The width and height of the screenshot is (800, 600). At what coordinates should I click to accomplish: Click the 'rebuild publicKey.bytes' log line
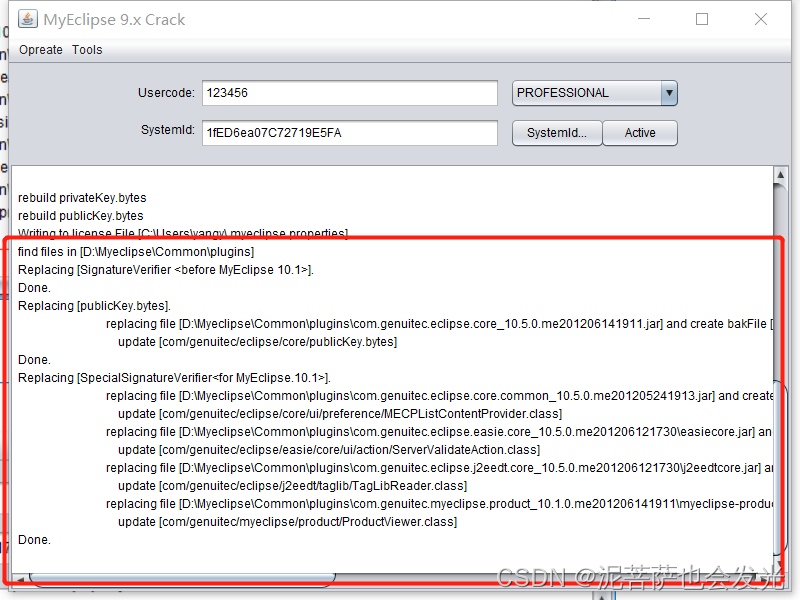81,216
